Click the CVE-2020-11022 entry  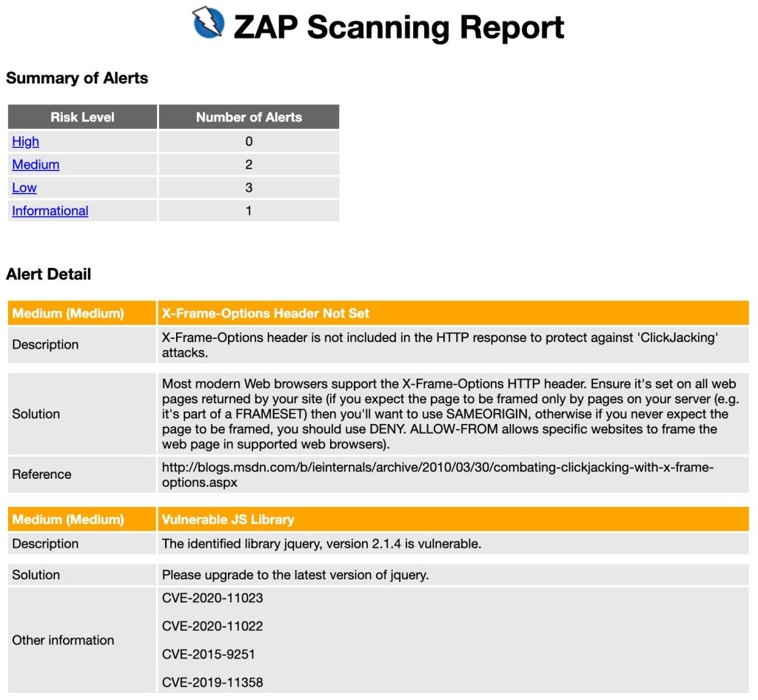coord(212,626)
